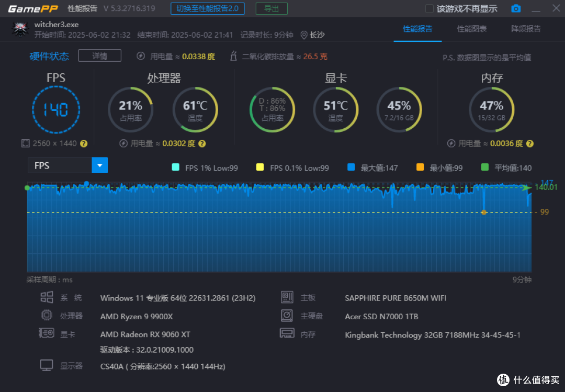Click the memory 47% 15/32 GB gauge
The image size is (565, 392).
click(x=491, y=109)
